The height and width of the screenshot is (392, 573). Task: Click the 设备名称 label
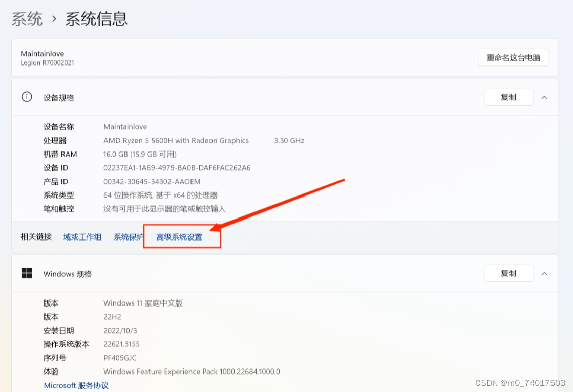pos(58,127)
